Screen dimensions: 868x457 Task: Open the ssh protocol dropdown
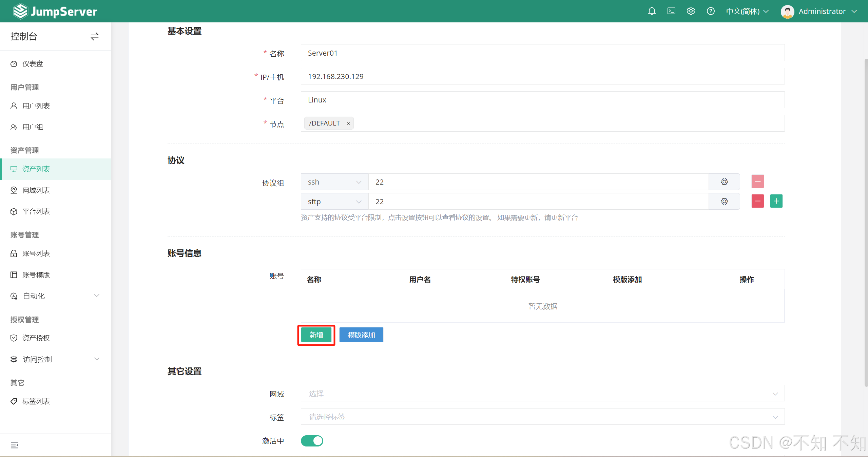pos(334,182)
